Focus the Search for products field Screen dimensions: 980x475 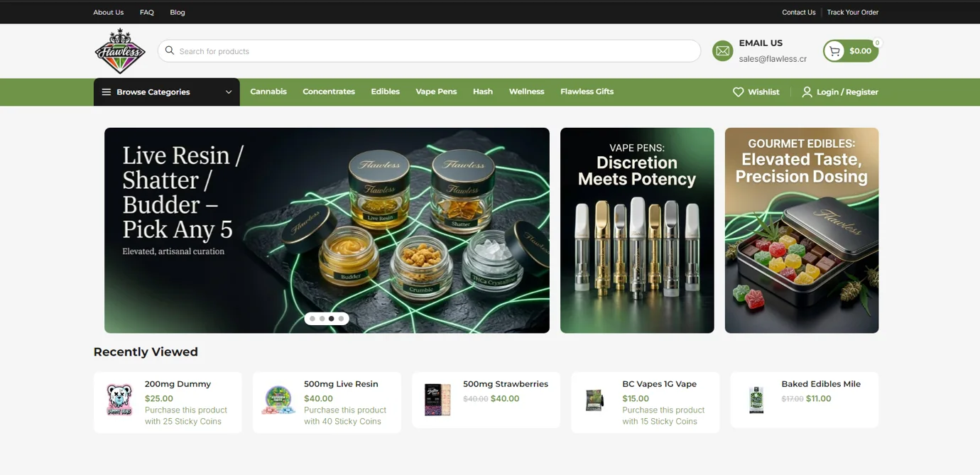429,51
